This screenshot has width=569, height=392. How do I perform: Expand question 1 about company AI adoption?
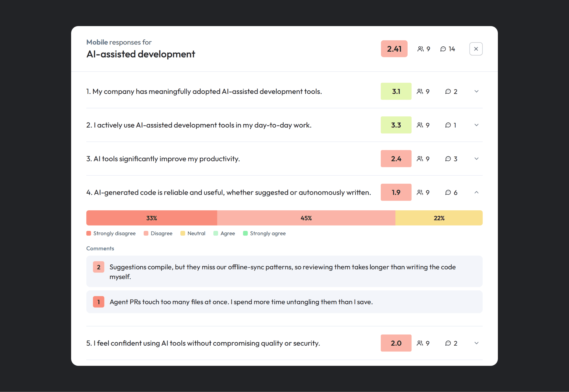pyautogui.click(x=476, y=91)
